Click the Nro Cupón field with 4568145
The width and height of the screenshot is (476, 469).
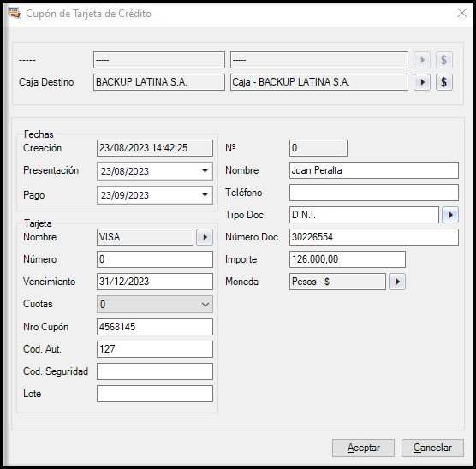tap(155, 327)
